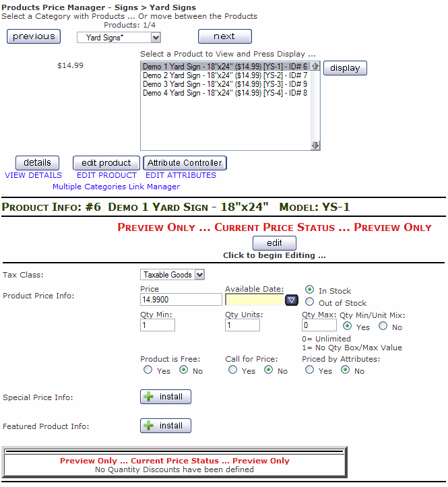This screenshot has width=448, height=487.
Task: Select Demo 1 Yard Sign in list
Action: pyautogui.click(x=226, y=67)
